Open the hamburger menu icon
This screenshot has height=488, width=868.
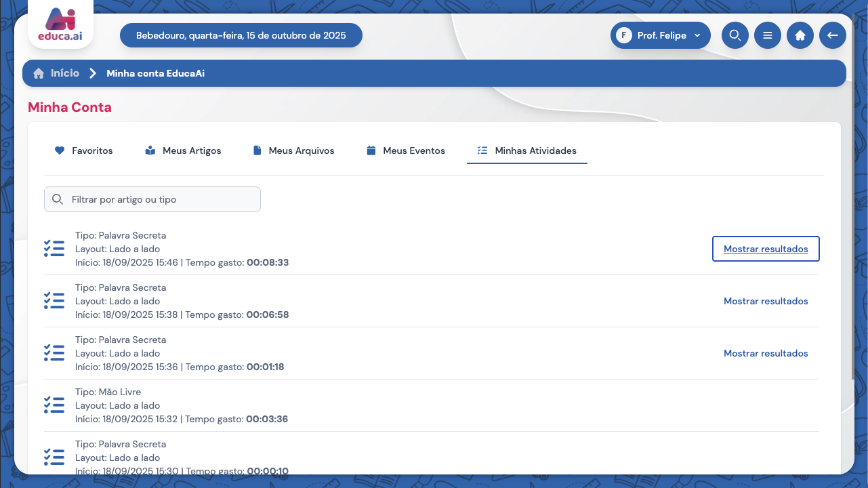coord(767,35)
